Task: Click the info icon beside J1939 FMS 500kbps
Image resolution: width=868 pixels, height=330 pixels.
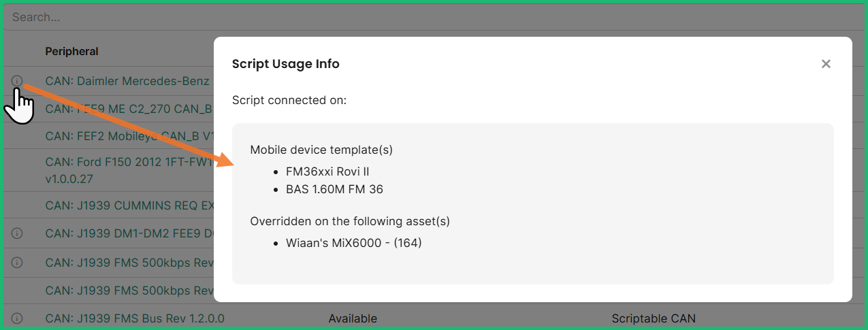Action: coord(17,262)
